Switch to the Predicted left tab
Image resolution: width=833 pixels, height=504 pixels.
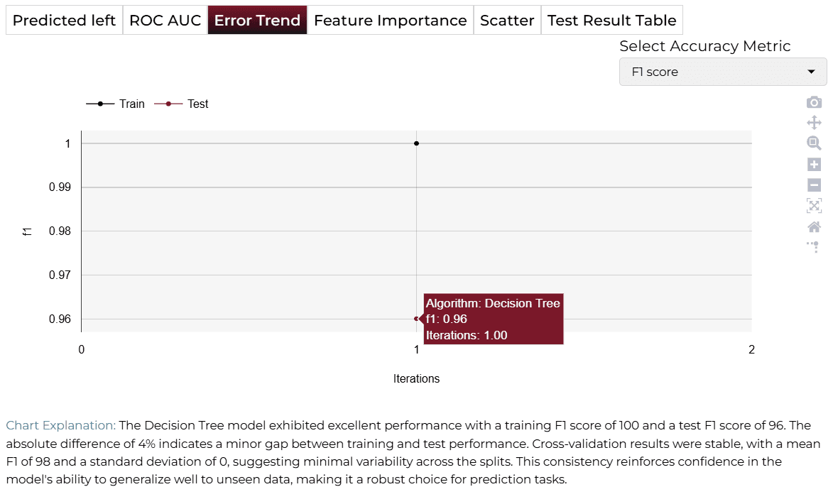click(65, 20)
